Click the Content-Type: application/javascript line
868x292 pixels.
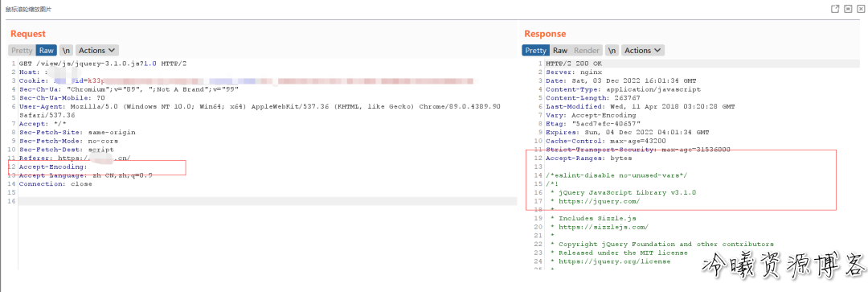[x=624, y=89]
